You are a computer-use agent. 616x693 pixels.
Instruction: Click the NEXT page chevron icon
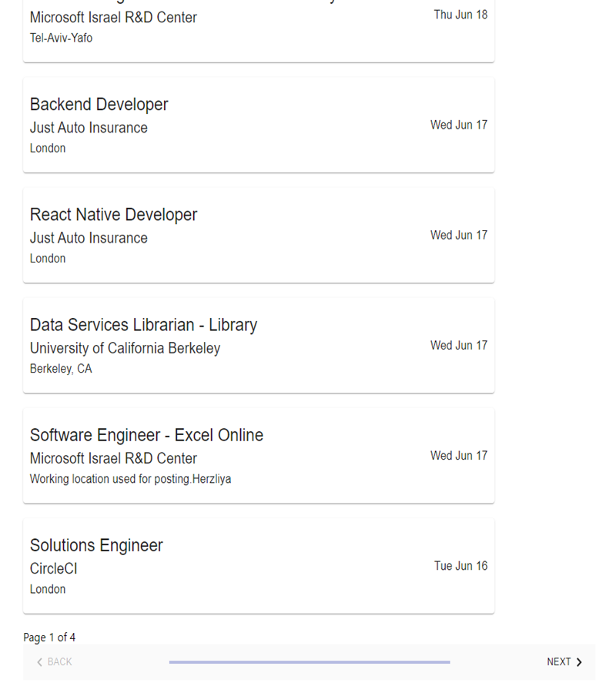578,661
